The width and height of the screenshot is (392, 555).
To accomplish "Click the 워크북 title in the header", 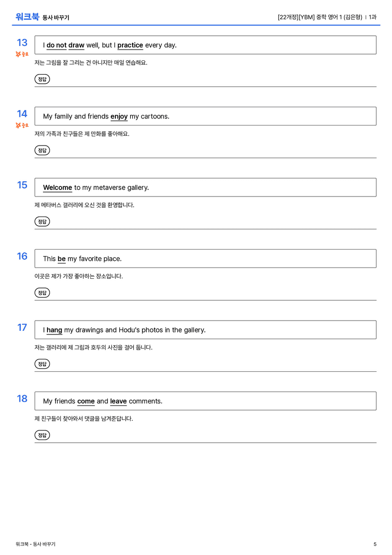I will [x=27, y=17].
